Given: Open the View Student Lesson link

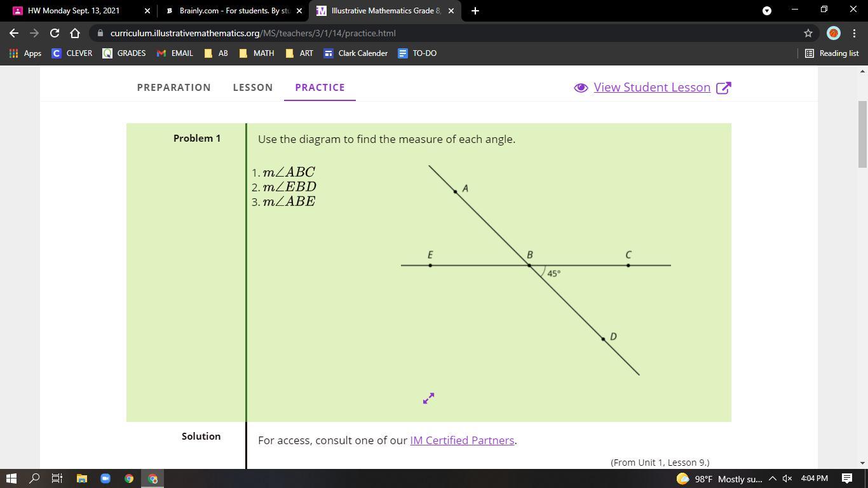Looking at the screenshot, I should (x=652, y=88).
